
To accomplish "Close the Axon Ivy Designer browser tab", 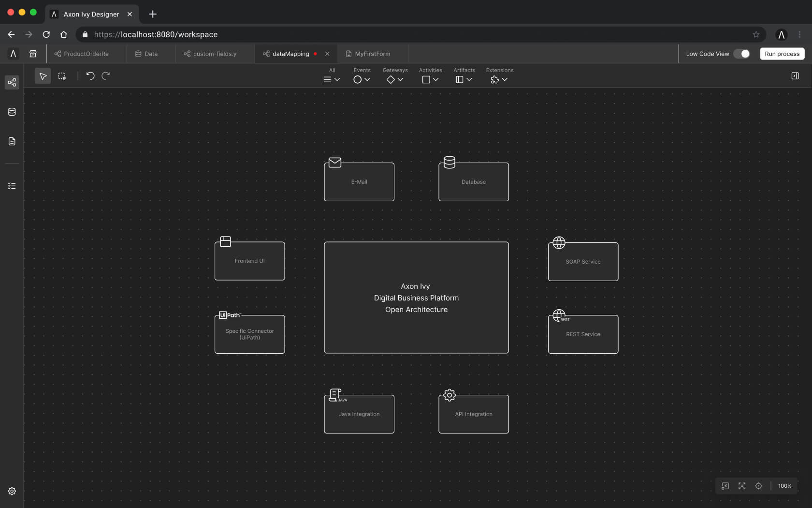I will pyautogui.click(x=130, y=14).
